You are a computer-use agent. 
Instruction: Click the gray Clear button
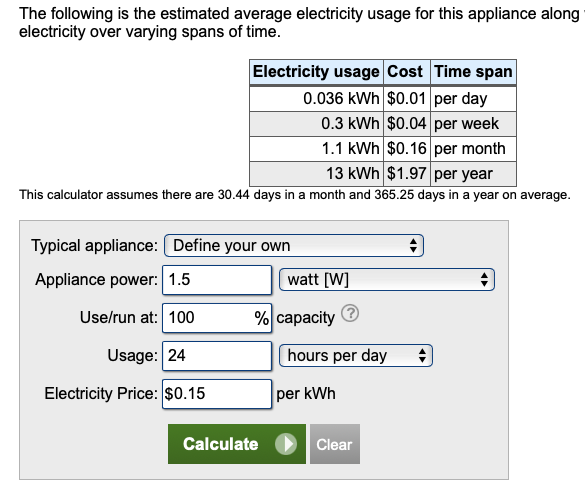pyautogui.click(x=335, y=444)
